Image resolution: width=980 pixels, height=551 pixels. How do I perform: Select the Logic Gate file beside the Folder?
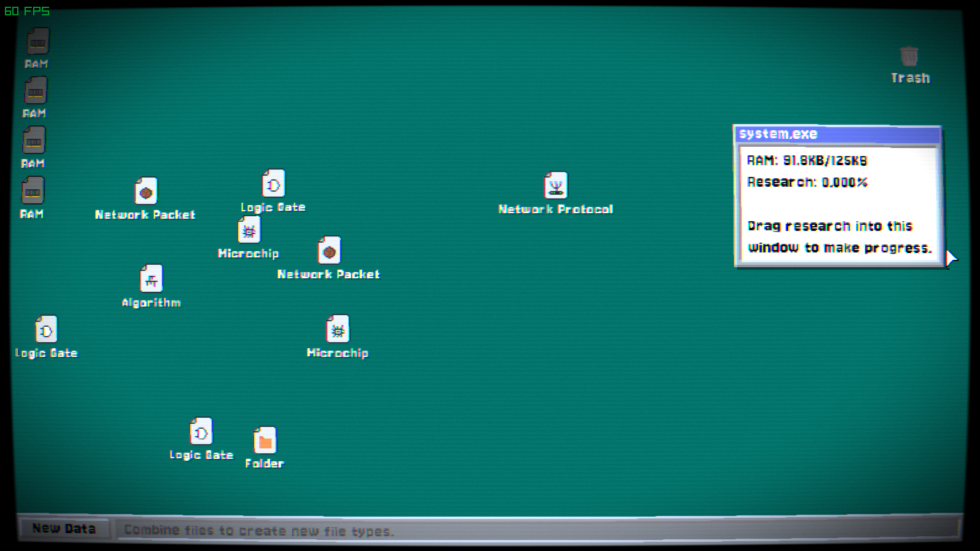click(201, 432)
